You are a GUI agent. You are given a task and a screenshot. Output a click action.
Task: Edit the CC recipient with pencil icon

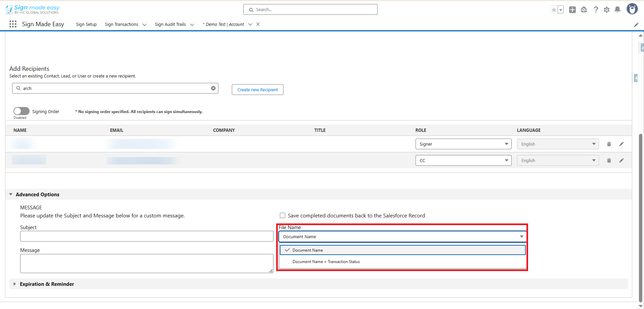pos(621,161)
